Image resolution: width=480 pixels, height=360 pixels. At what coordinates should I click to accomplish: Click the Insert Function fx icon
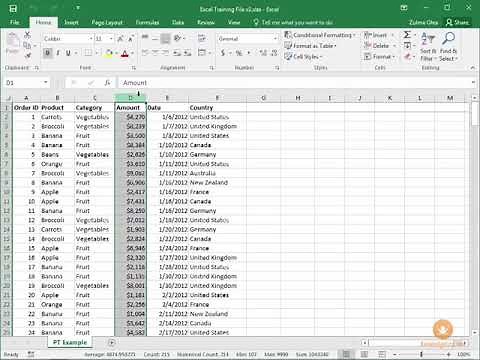pos(107,83)
